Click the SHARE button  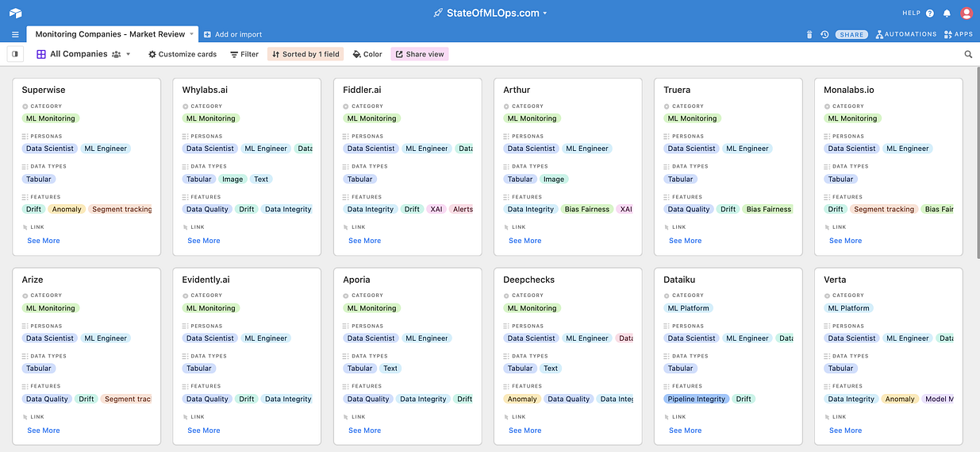[851, 34]
